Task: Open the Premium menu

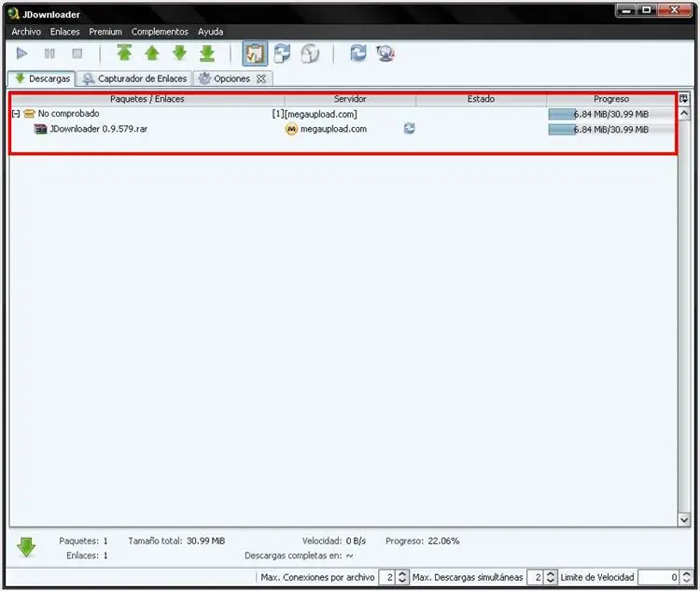Action: point(105,32)
